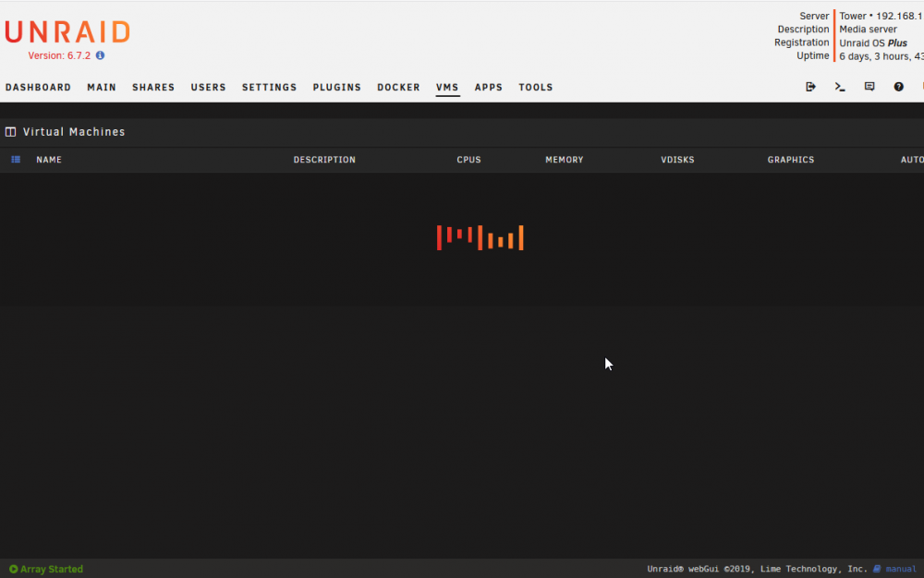
Task: Click the MEMORY column header
Action: click(565, 160)
